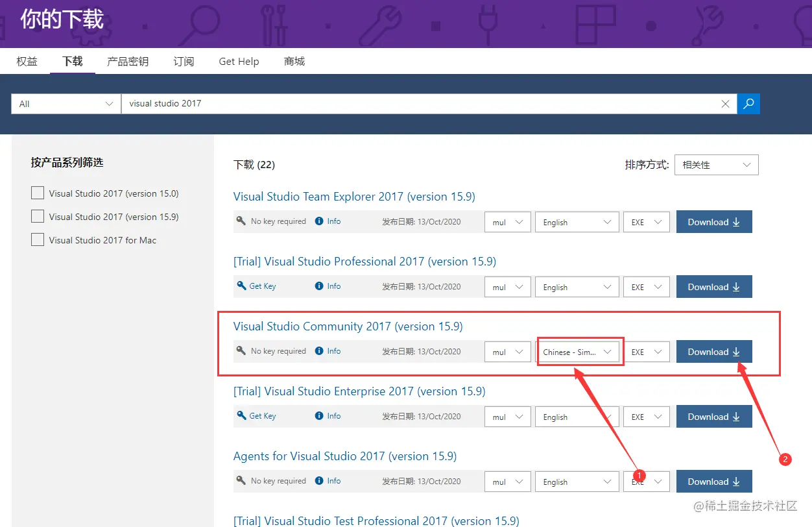Viewport: 812px width, 527px height.
Task: Open the All category dropdown
Action: (66, 103)
